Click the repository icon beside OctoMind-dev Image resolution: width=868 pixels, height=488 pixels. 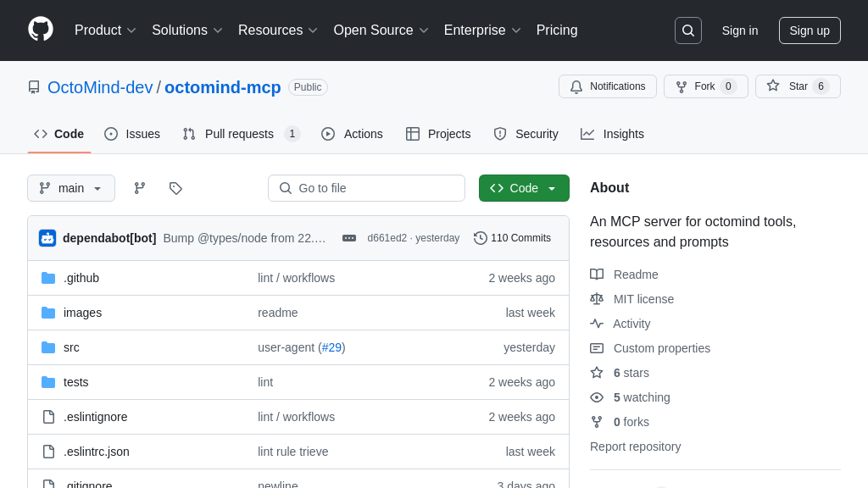click(34, 87)
